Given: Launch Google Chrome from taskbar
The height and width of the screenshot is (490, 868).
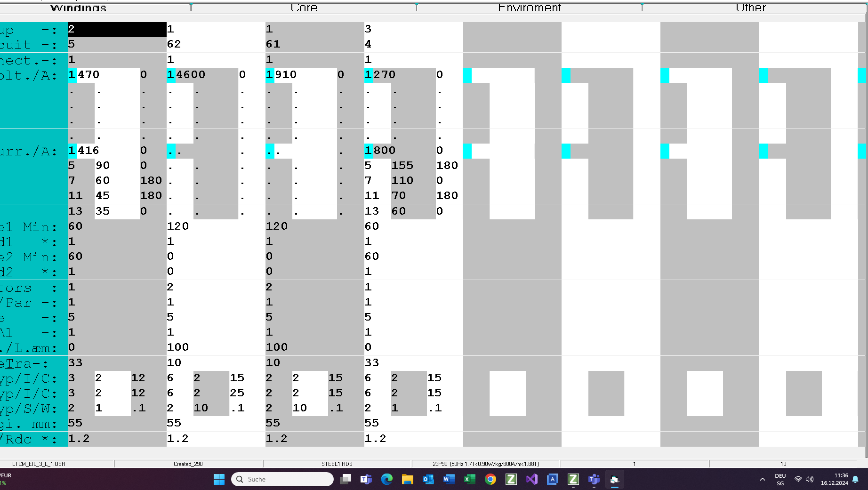Looking at the screenshot, I should [x=490, y=479].
